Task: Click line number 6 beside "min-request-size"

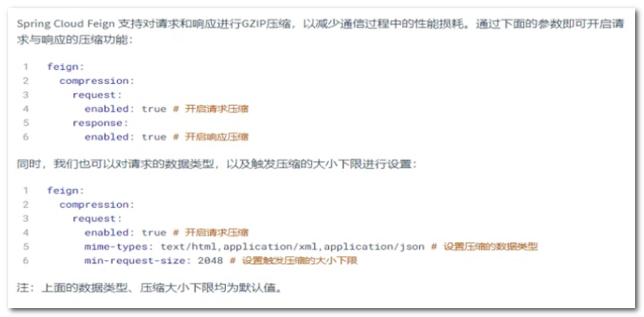Action: coord(26,261)
